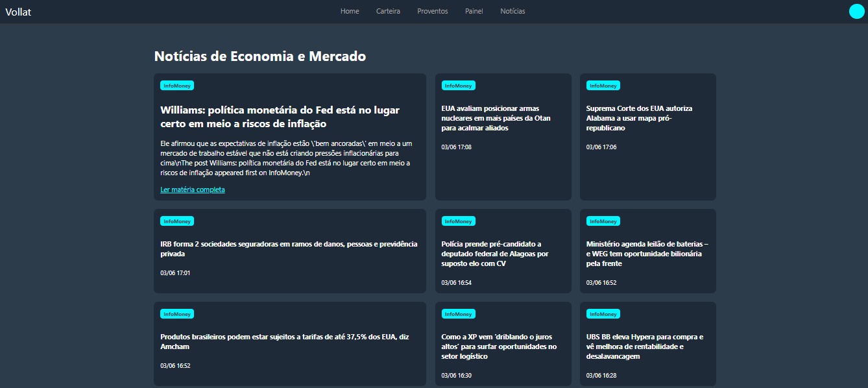Click the Amcham card's '03/06 16:52' timestamp
Screen dimensions: 868x388
coord(175,366)
